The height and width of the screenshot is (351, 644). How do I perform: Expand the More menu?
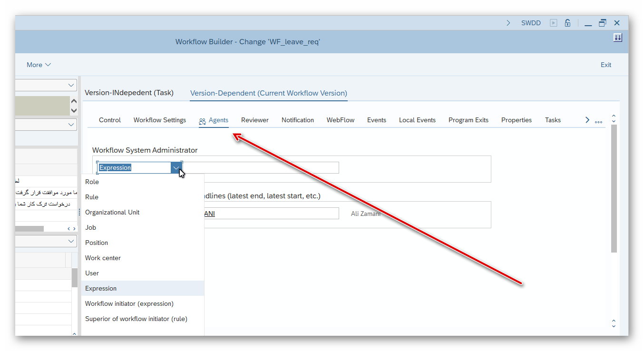click(x=39, y=65)
